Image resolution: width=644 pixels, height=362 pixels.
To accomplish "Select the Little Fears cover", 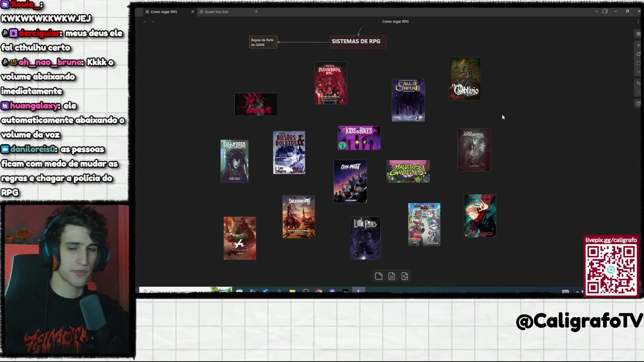I will coord(365,238).
